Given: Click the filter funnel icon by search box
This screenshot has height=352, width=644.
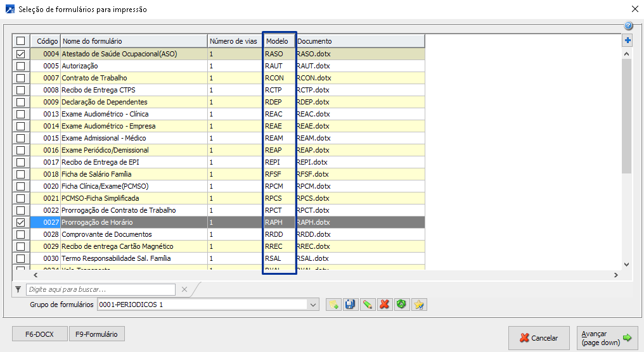Looking at the screenshot, I should tap(18, 289).
